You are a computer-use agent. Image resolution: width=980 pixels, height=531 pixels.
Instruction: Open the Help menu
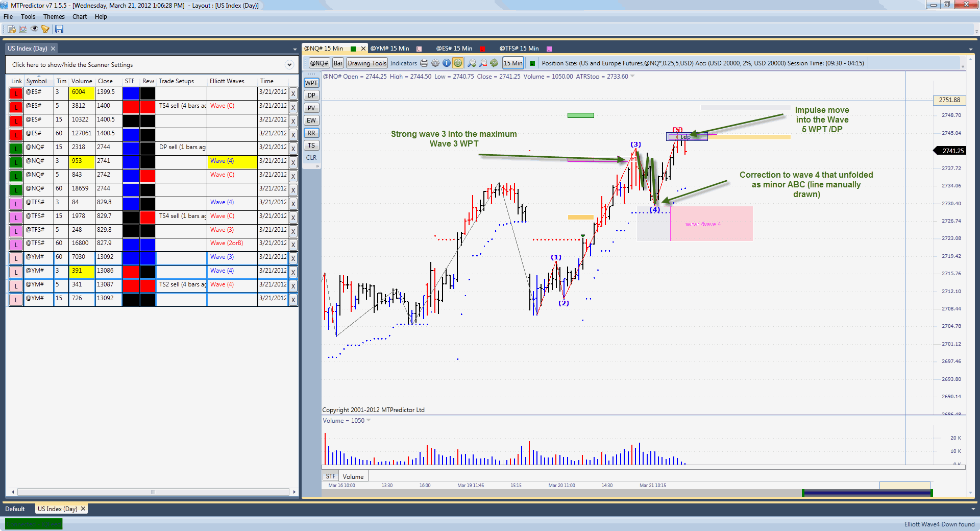click(101, 16)
